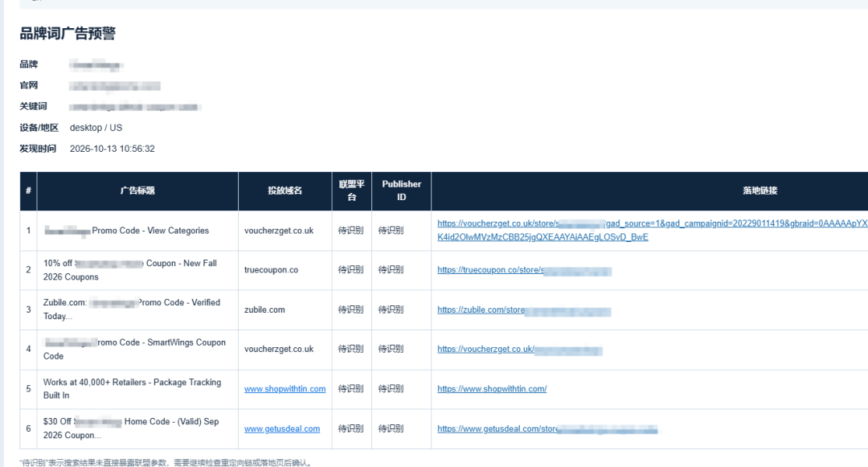This screenshot has width=868, height=467.
Task: Open the zubile.com/store landing link
Action: click(x=524, y=309)
